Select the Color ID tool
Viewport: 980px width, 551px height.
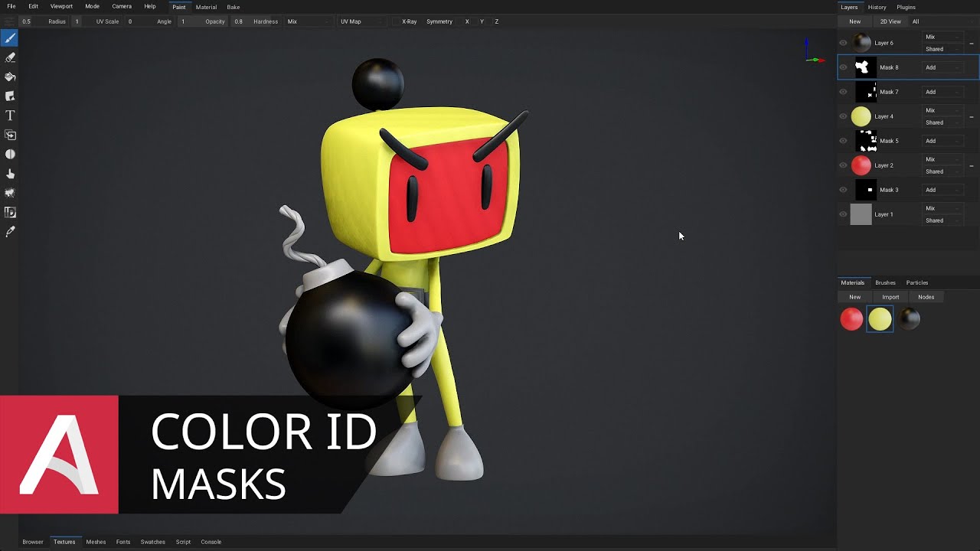tap(10, 213)
